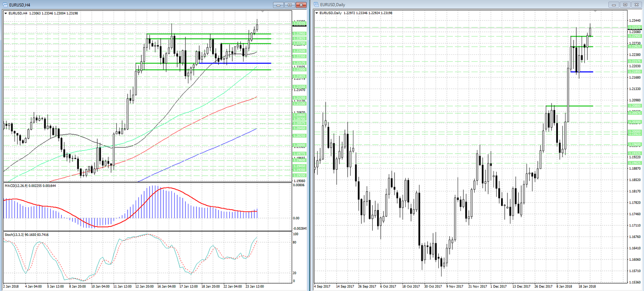Click the MACD(12,26,9) indicator label
This screenshot has width=644, height=291.
point(30,185)
